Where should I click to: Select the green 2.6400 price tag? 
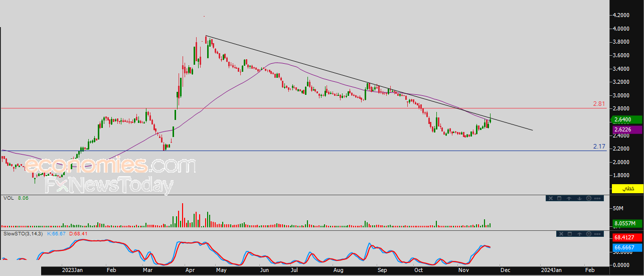(627, 119)
